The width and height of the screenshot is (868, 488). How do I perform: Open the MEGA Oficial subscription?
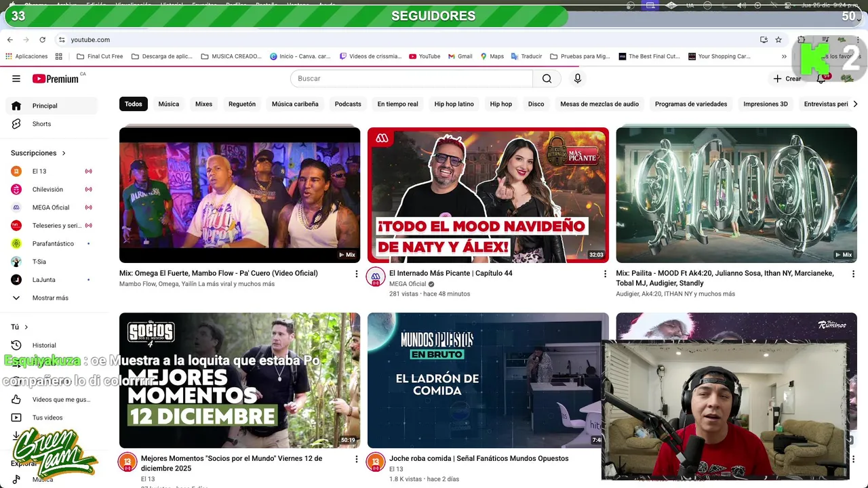point(52,207)
